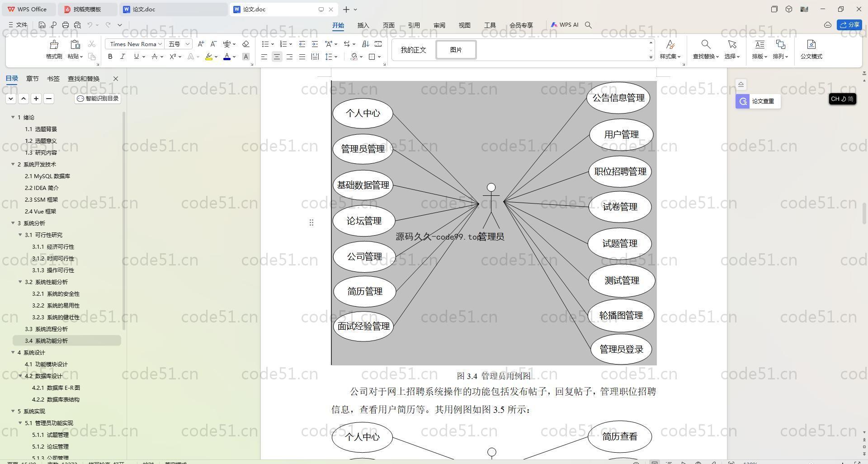Click the Increase Indent icon
This screenshot has height=464, width=868.
[x=315, y=44]
